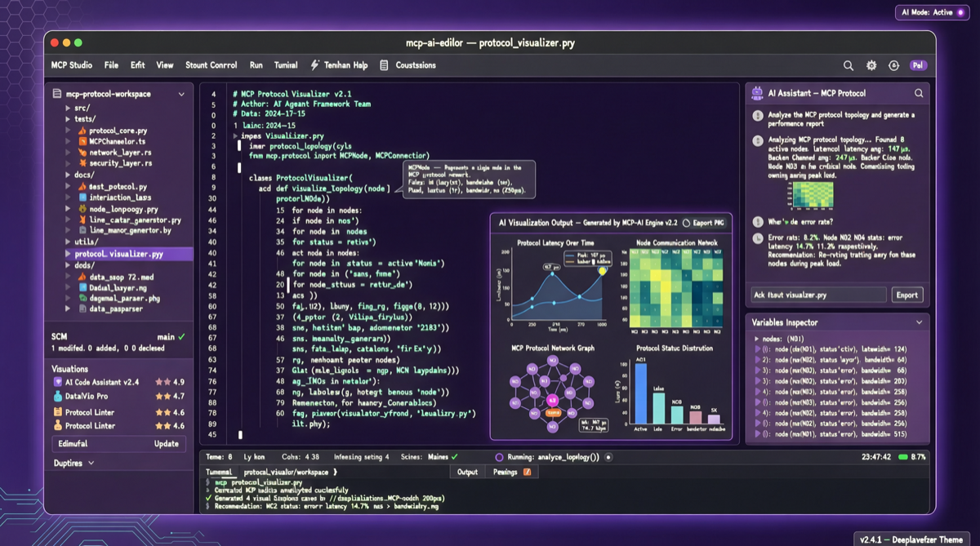This screenshot has width=980, height=546.
Task: Click the green icon of dagemal_paraer.phg
Action: [82, 299]
